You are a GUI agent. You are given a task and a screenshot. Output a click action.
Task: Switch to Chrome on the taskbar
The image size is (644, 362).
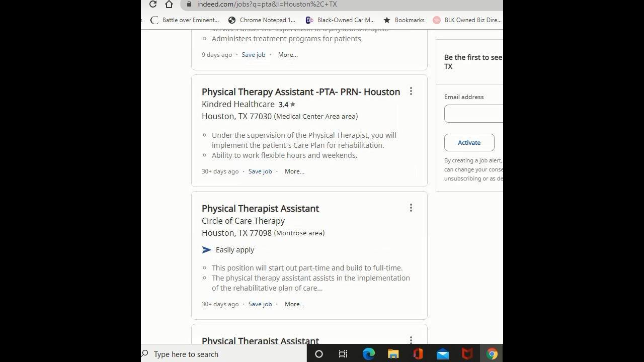coord(492,354)
